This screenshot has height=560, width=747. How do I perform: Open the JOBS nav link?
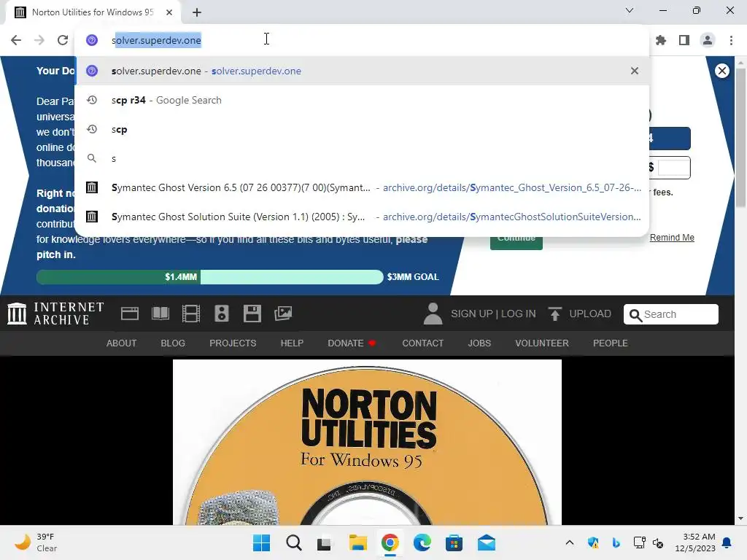[479, 343]
